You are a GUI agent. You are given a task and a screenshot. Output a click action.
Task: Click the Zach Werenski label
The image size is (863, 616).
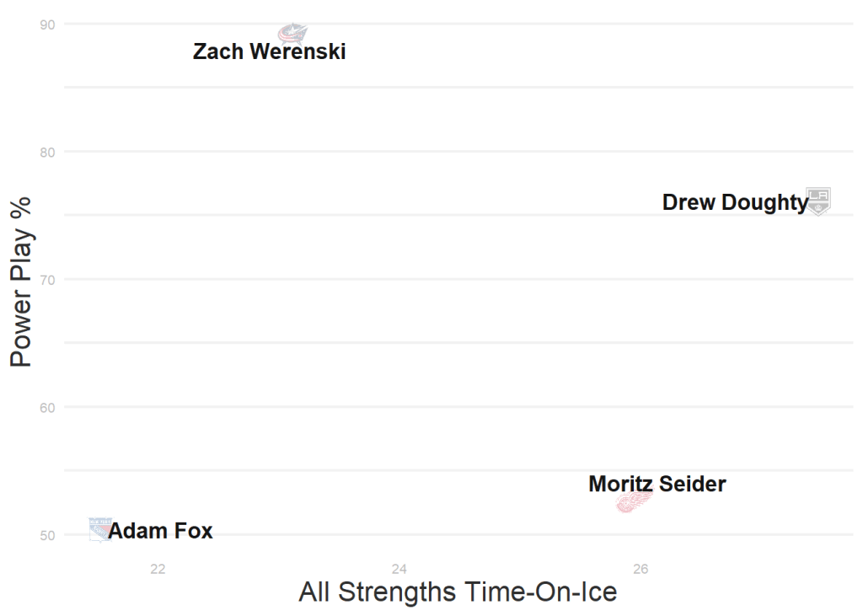click(269, 51)
